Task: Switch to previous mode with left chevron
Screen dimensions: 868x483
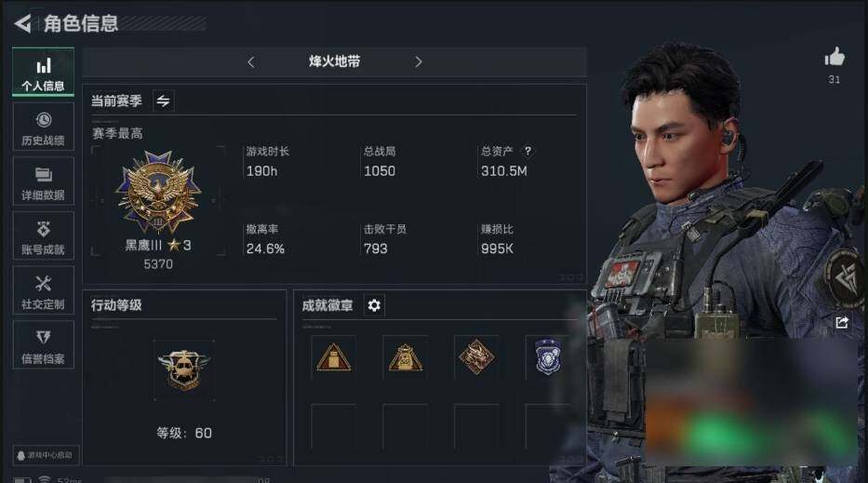Action: point(251,62)
